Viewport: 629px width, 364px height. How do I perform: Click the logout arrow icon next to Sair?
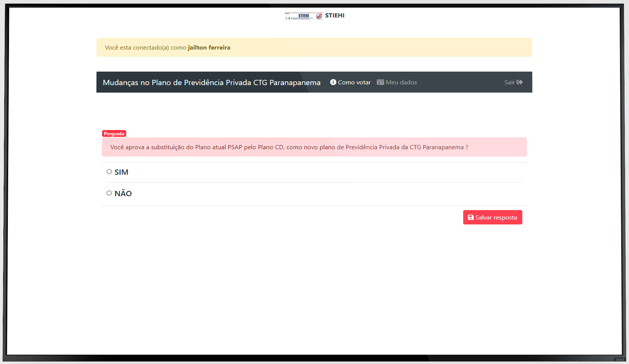pos(520,82)
